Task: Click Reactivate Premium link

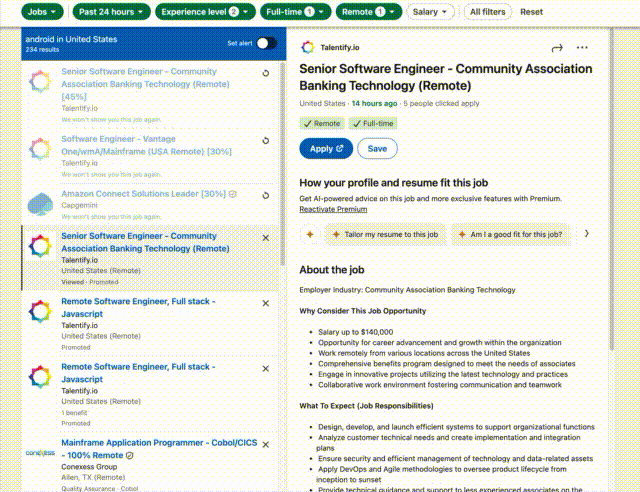Action: point(333,209)
